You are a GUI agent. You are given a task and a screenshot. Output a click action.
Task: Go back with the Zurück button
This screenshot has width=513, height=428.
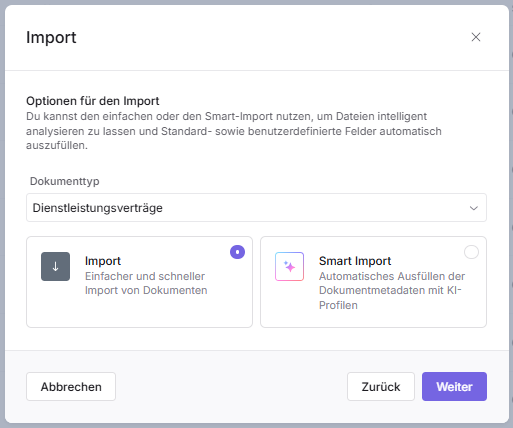coord(381,387)
